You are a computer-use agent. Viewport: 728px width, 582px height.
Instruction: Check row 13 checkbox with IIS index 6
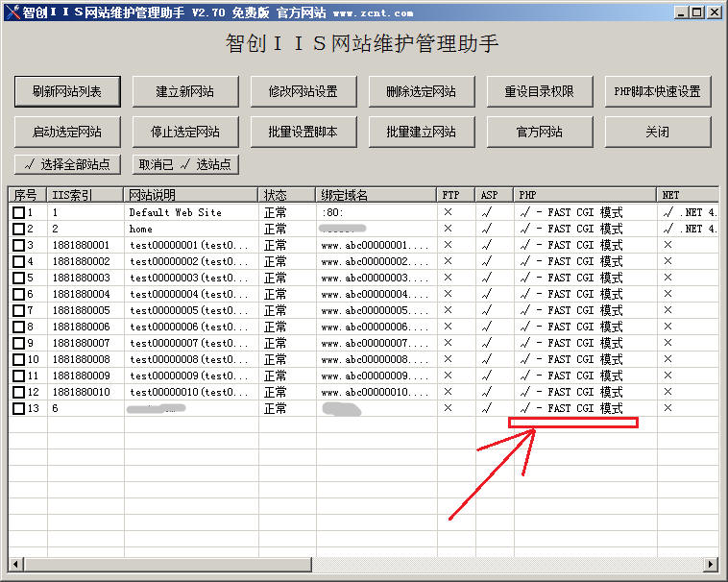(18, 408)
